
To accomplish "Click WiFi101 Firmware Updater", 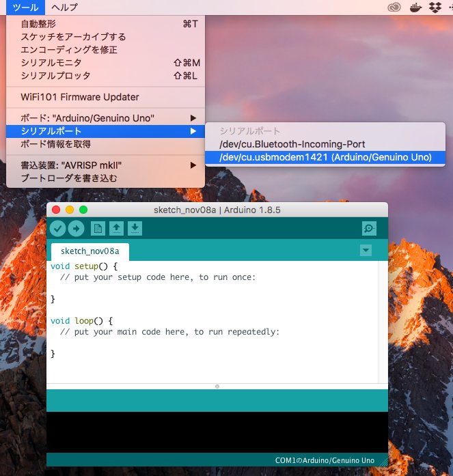I will pyautogui.click(x=80, y=97).
